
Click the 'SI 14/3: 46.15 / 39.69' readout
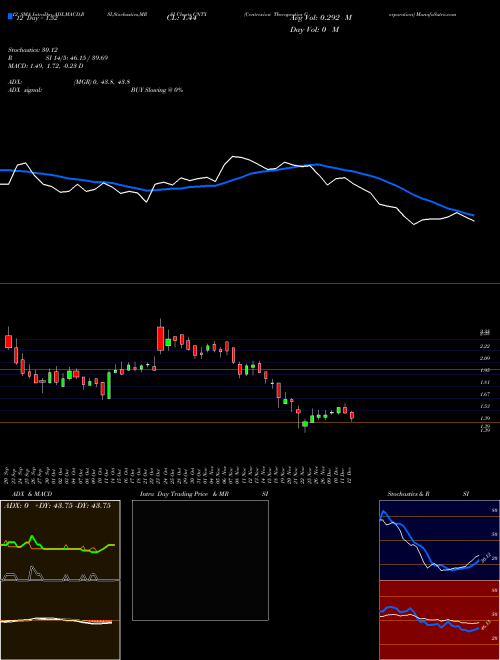[77, 58]
